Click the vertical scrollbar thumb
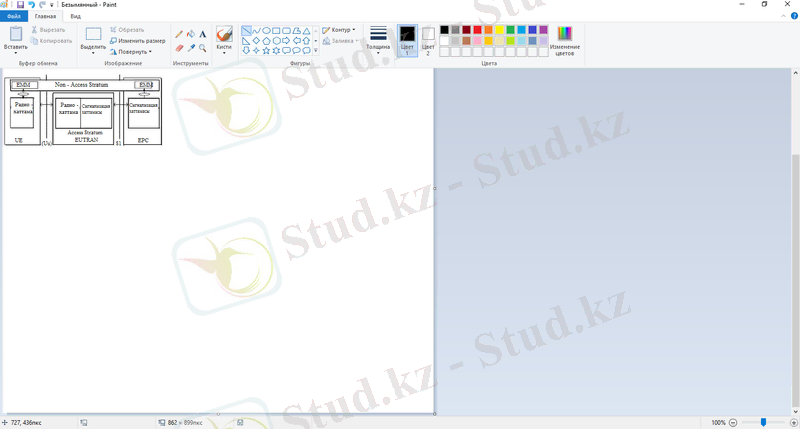800x429 pixels. (795, 280)
